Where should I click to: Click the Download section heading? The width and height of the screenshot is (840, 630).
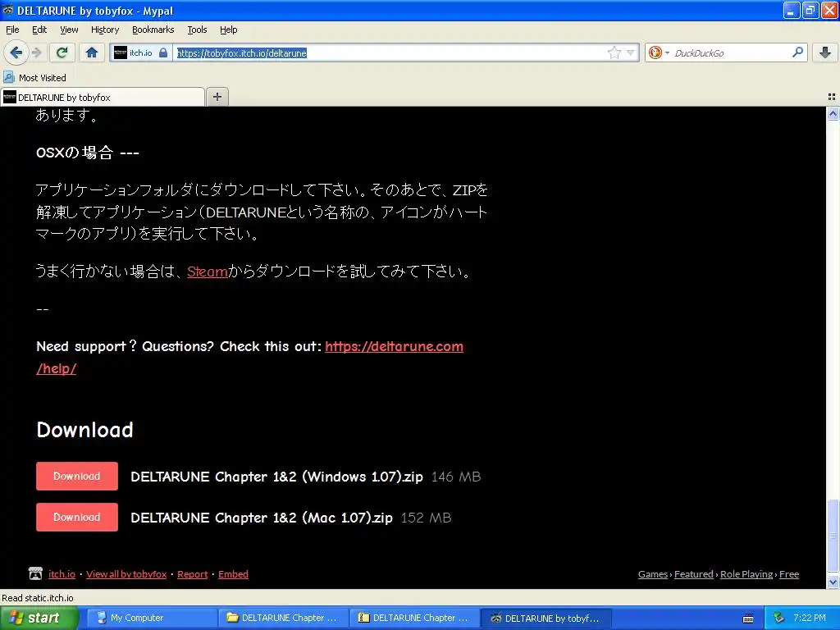click(84, 430)
